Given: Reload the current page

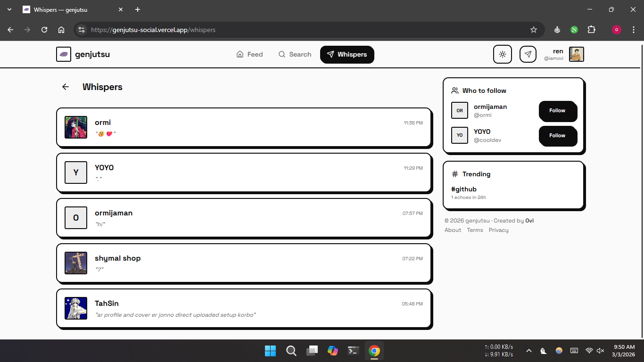Looking at the screenshot, I should [x=44, y=30].
